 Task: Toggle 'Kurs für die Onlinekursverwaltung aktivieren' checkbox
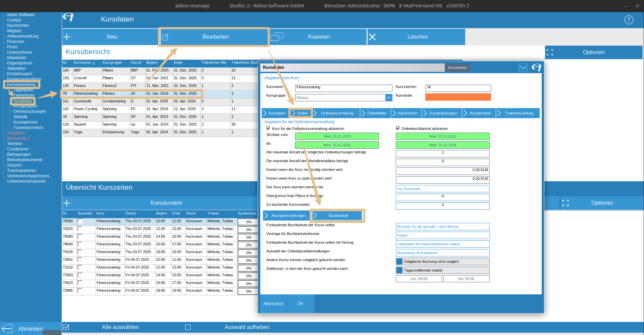[268, 128]
